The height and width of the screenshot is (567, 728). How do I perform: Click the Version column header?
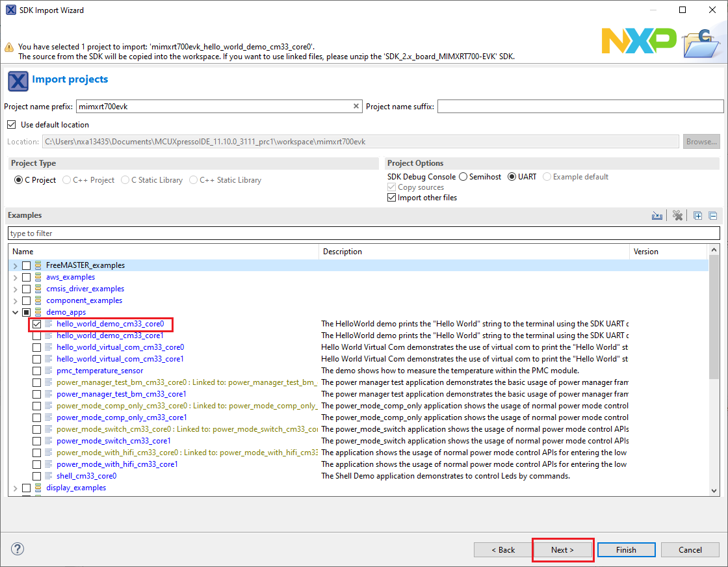(668, 252)
